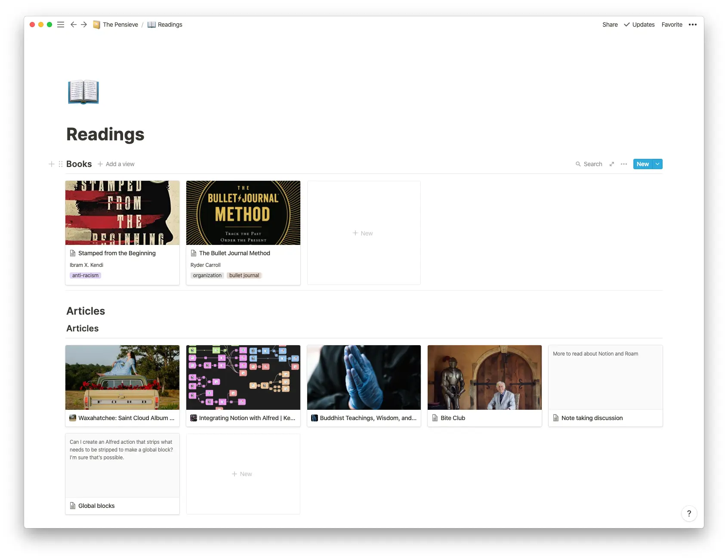Go back using the left arrow

coord(74,25)
